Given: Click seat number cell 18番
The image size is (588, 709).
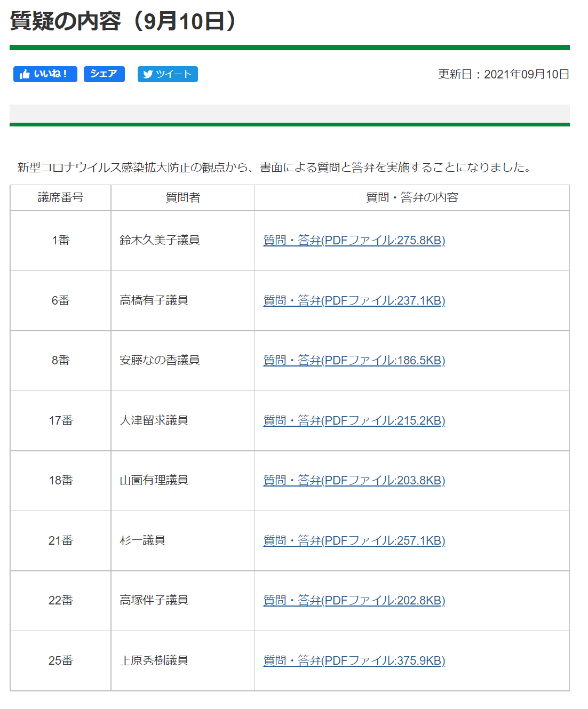Looking at the screenshot, I should (x=61, y=481).
